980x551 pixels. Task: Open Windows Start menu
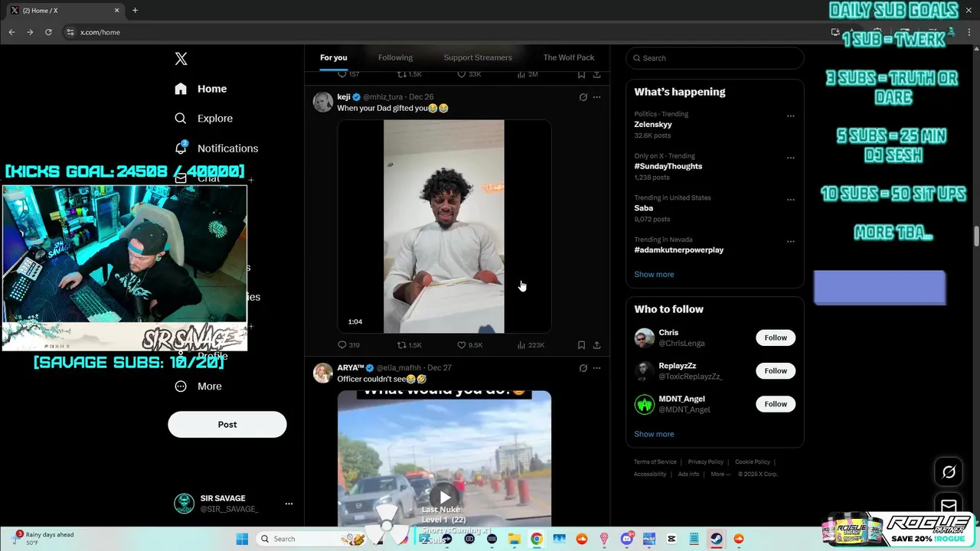click(x=242, y=539)
